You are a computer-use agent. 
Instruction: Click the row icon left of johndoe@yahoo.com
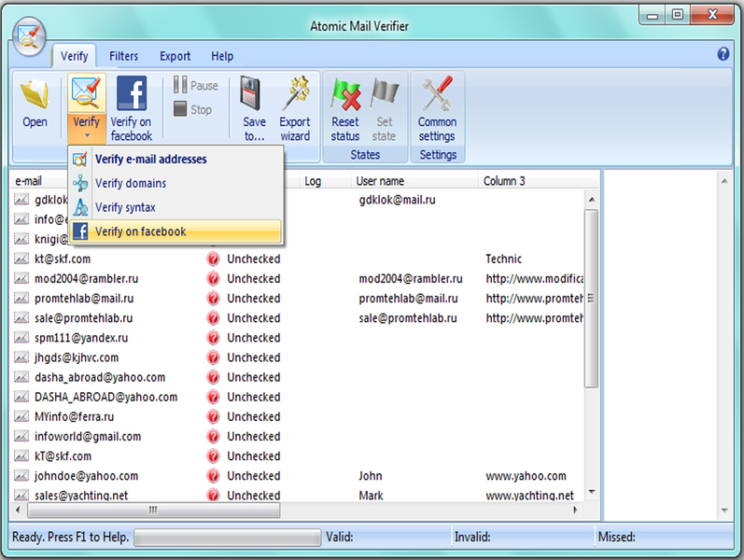[21, 475]
